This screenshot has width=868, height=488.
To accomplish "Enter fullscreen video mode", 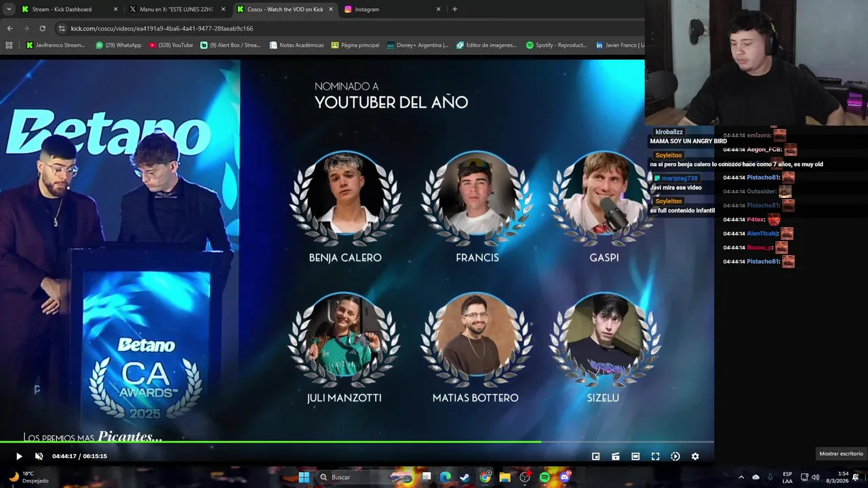I will tap(655, 456).
